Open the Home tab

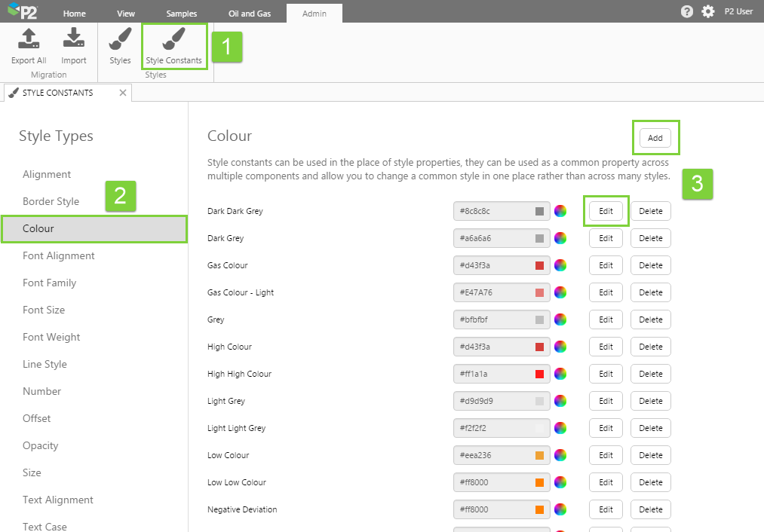(75, 14)
